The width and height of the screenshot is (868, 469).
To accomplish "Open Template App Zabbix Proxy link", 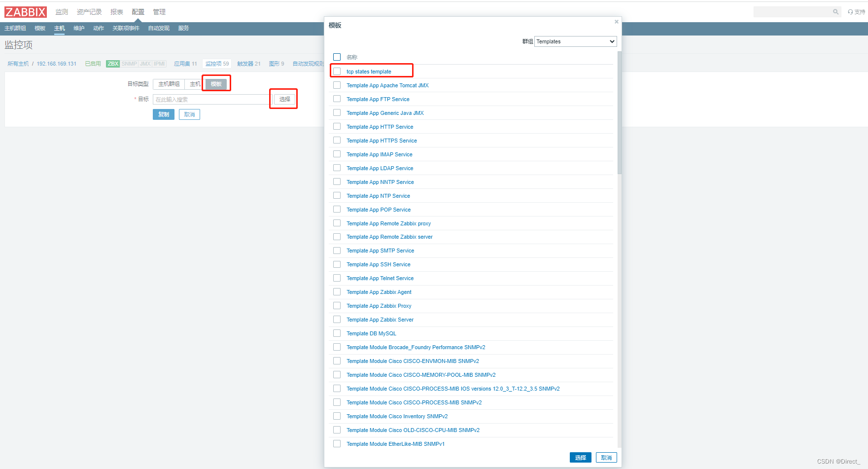I will pos(379,306).
